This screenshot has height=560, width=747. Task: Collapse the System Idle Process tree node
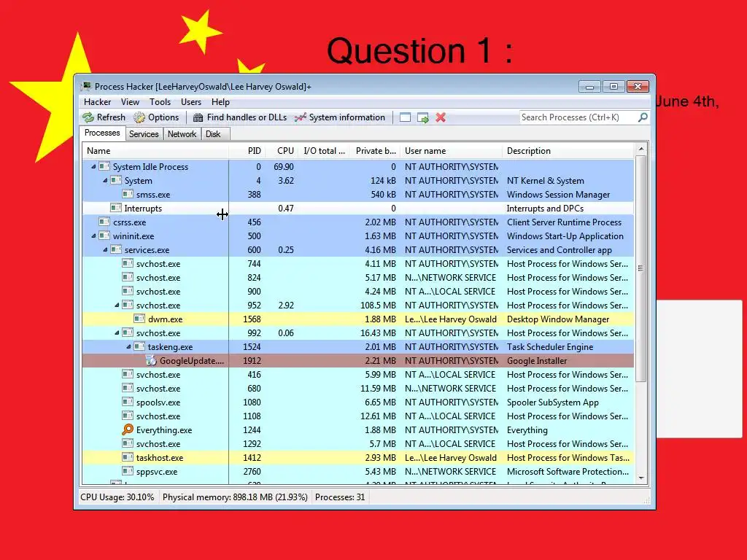pos(93,167)
